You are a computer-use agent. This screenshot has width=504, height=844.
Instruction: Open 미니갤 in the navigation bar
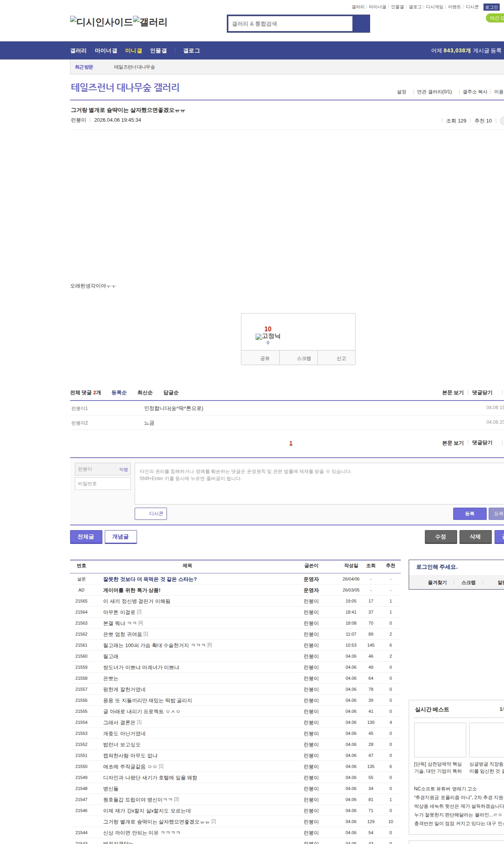coord(133,50)
